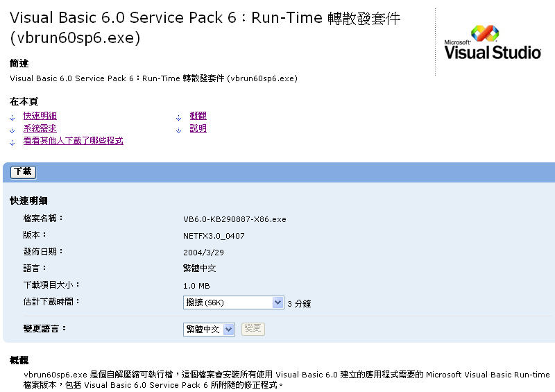
Task: Open the 繁體中文 language change dropdown
Action: tap(209, 330)
